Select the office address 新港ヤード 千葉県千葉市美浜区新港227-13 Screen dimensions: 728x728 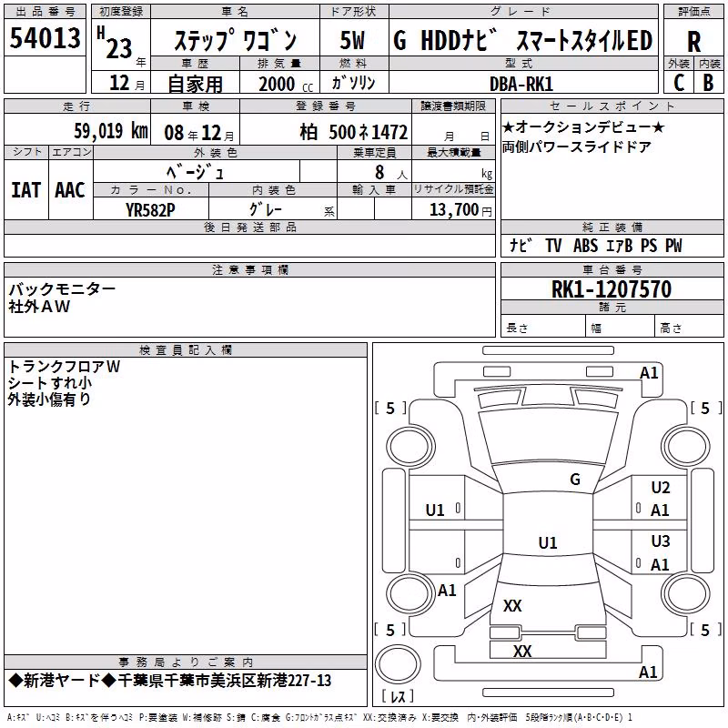pos(170,681)
